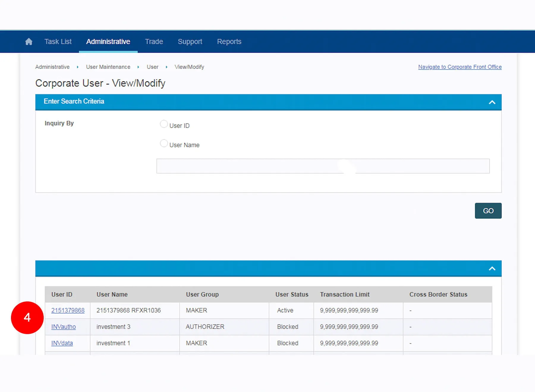Click the User Status column header
Image resolution: width=535 pixels, height=392 pixels.
[292, 294]
